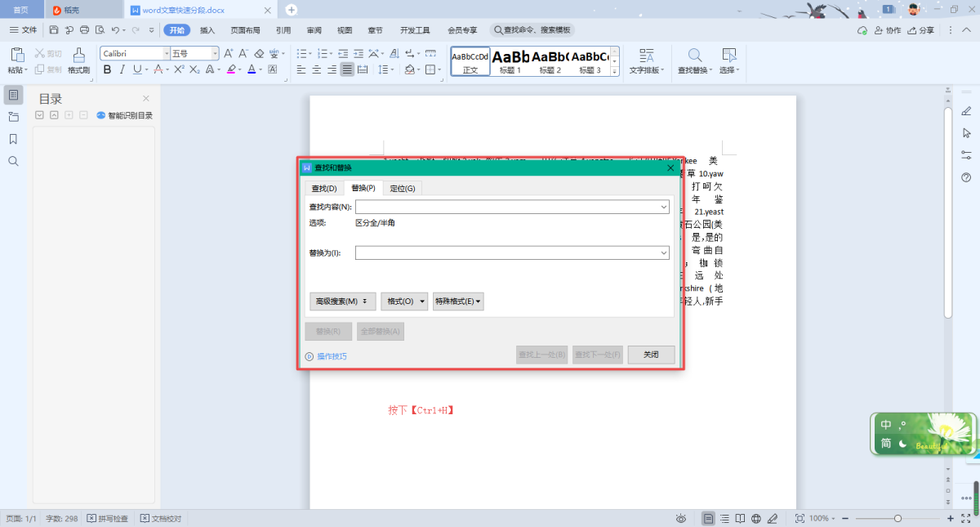Open the bookmark panel in left sidebar
The height and width of the screenshot is (527, 980).
tap(13, 139)
